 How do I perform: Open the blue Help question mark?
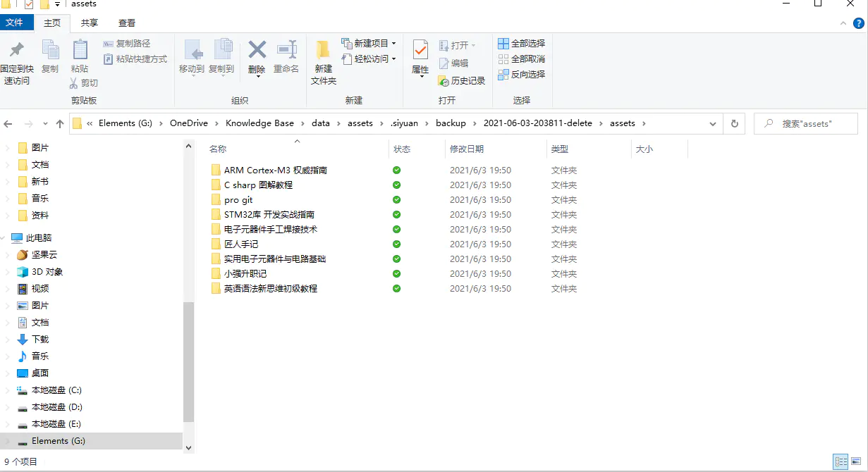coord(858,23)
